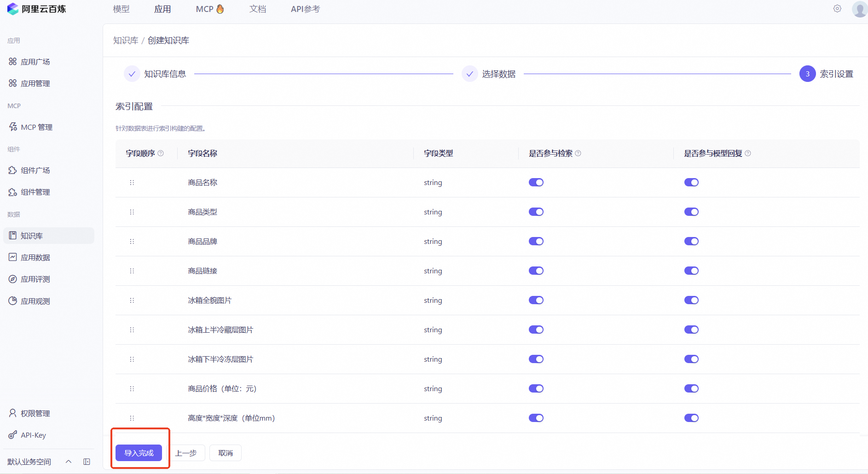Viewport: 868px width, 474px height.
Task: Open 应用评测 in the sidebar
Action: coord(35,279)
